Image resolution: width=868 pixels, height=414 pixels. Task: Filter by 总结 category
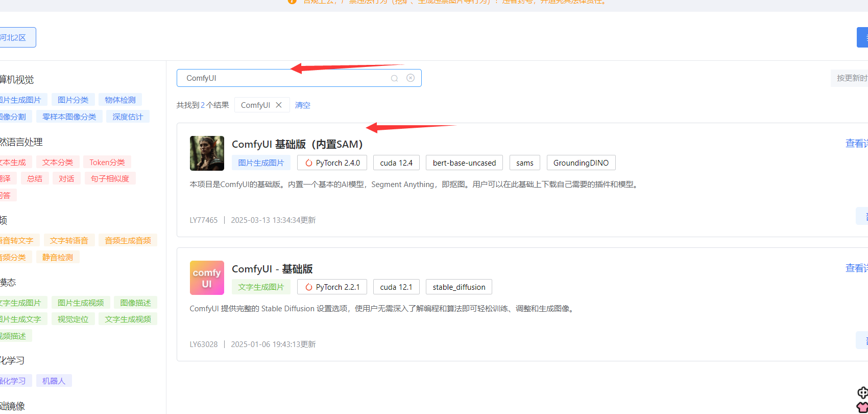coord(35,178)
